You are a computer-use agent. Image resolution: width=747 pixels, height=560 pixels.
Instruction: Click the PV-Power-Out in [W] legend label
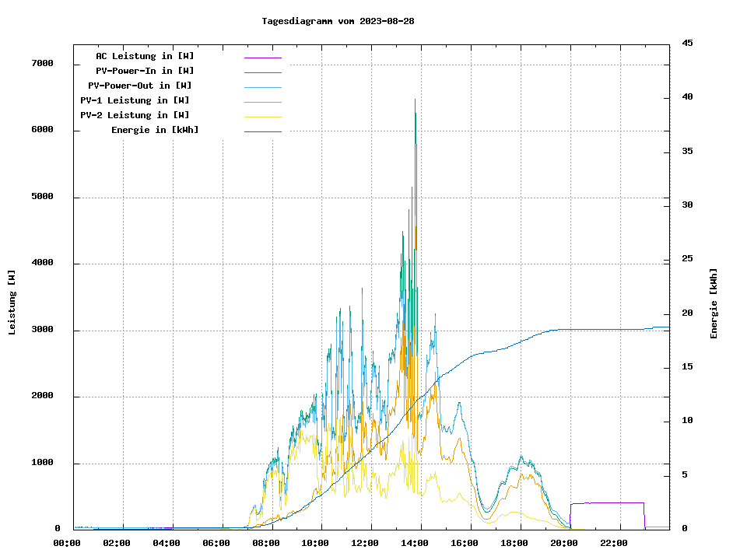(140, 86)
